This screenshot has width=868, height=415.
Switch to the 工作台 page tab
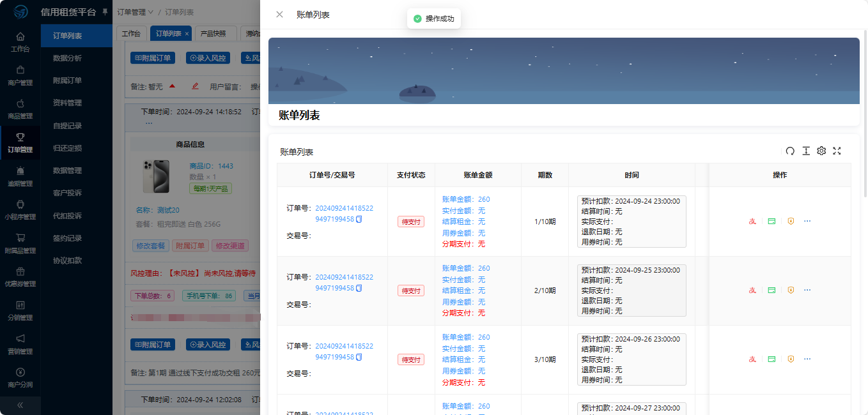pyautogui.click(x=131, y=33)
